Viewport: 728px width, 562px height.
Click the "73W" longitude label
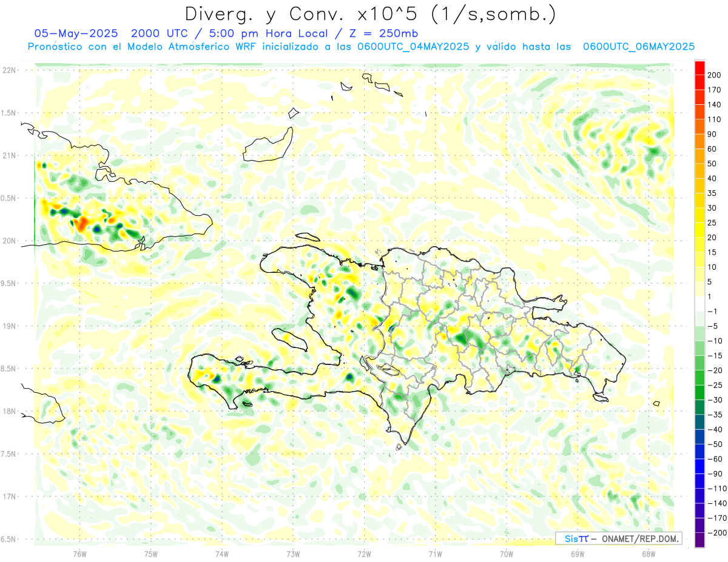click(293, 554)
